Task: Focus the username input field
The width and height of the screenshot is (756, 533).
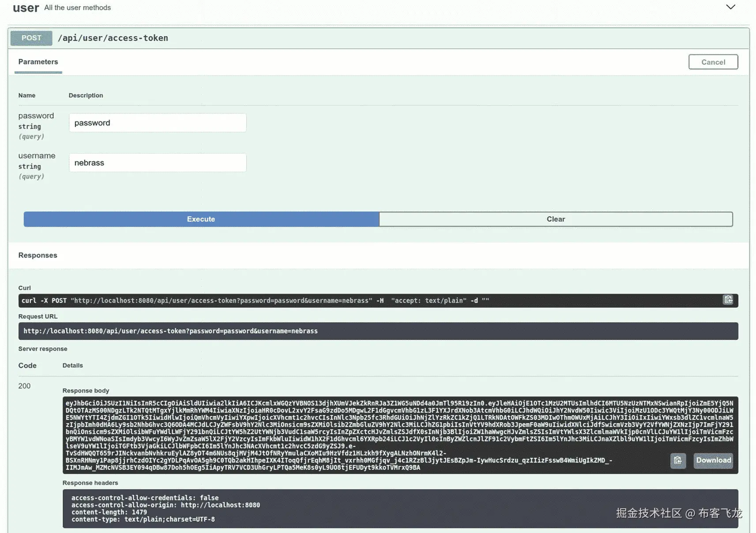Action: 158,163
